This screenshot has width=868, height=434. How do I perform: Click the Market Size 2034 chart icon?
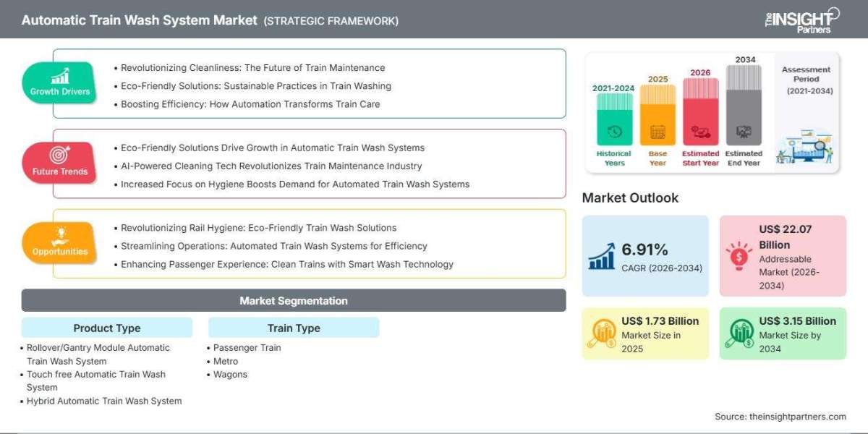(740, 333)
